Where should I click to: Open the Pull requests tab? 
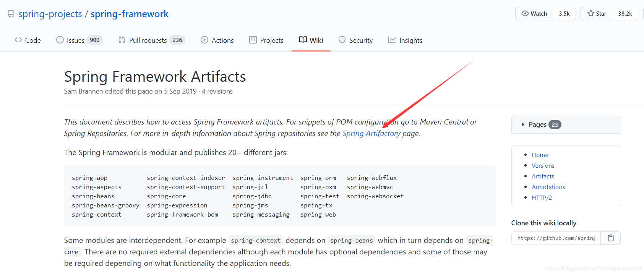[x=152, y=40]
